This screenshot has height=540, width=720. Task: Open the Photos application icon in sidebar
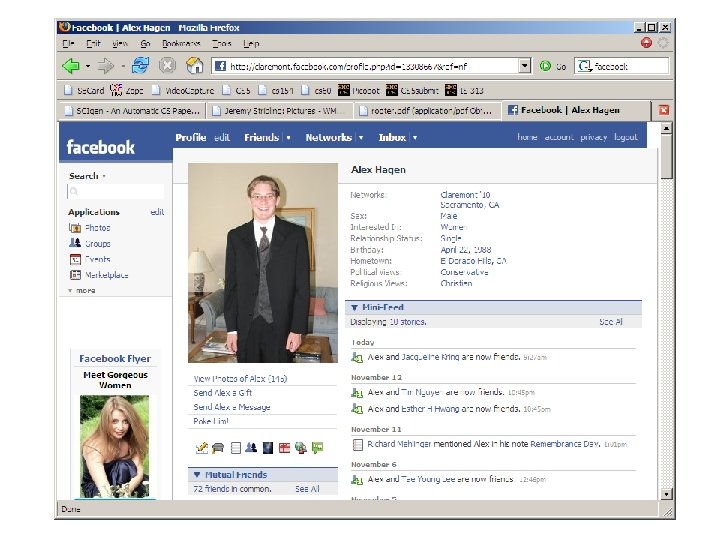pos(74,228)
